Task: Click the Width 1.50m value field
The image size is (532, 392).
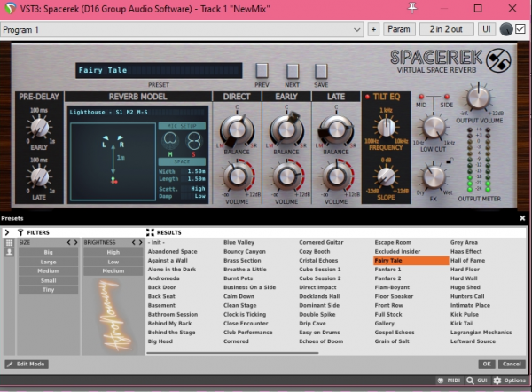Action: point(193,172)
